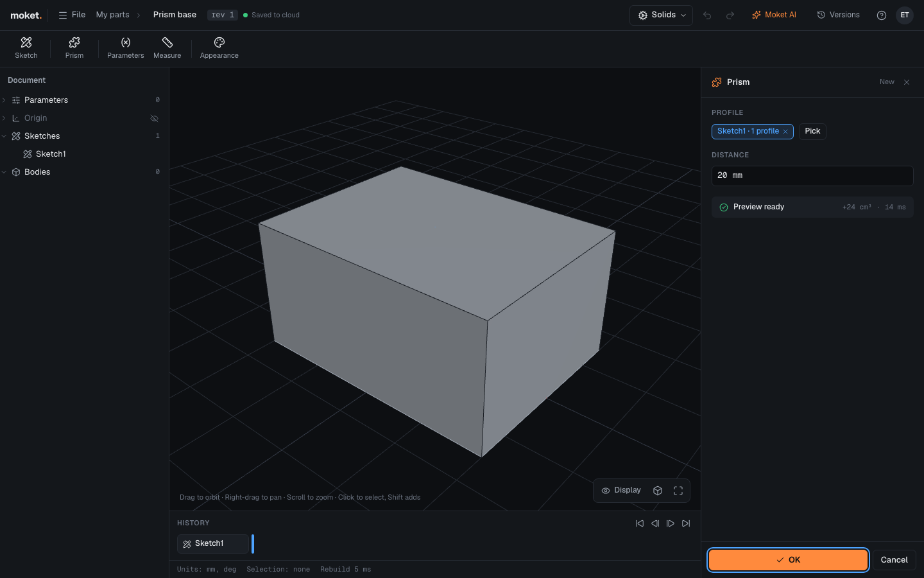
Task: Open Moket AI assistant
Action: [x=774, y=15]
